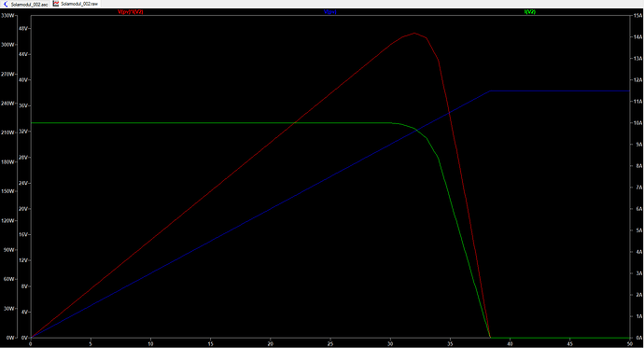This screenshot has width=644, height=348.
Task: Click the waveform icon on the .raw tab
Action: [56, 4]
